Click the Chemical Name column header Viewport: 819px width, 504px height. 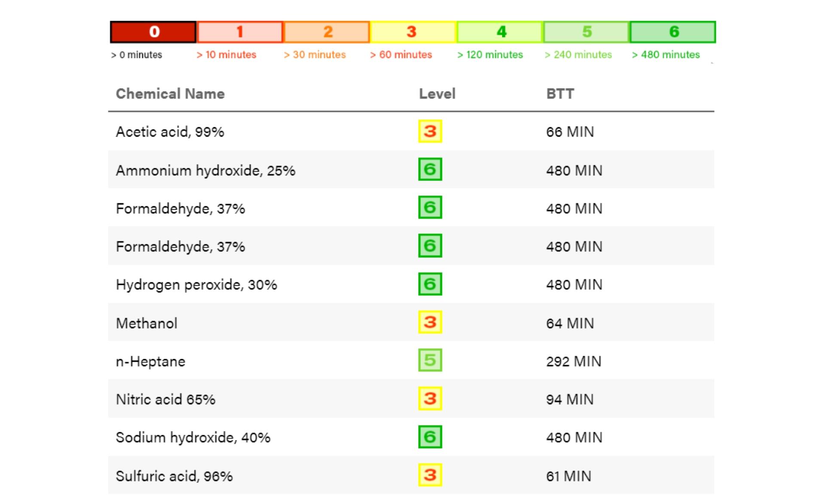click(x=170, y=94)
